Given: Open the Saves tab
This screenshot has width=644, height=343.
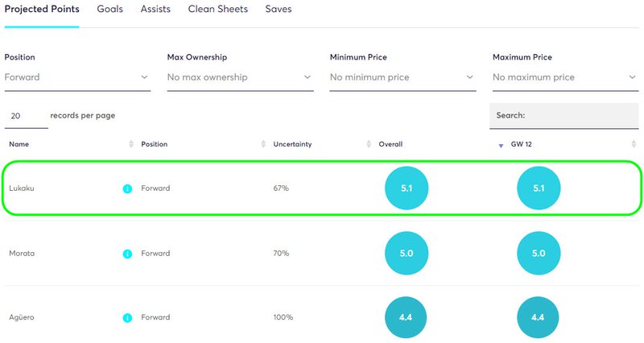Looking at the screenshot, I should 279,9.
